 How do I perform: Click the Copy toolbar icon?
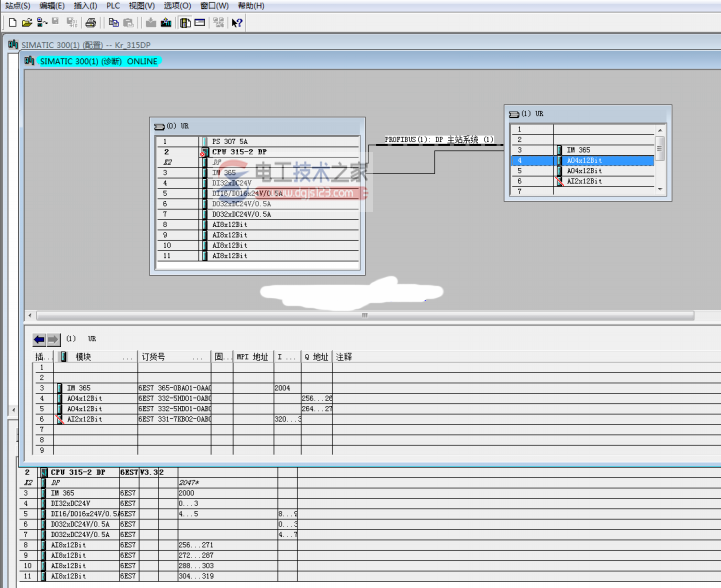pyautogui.click(x=114, y=23)
